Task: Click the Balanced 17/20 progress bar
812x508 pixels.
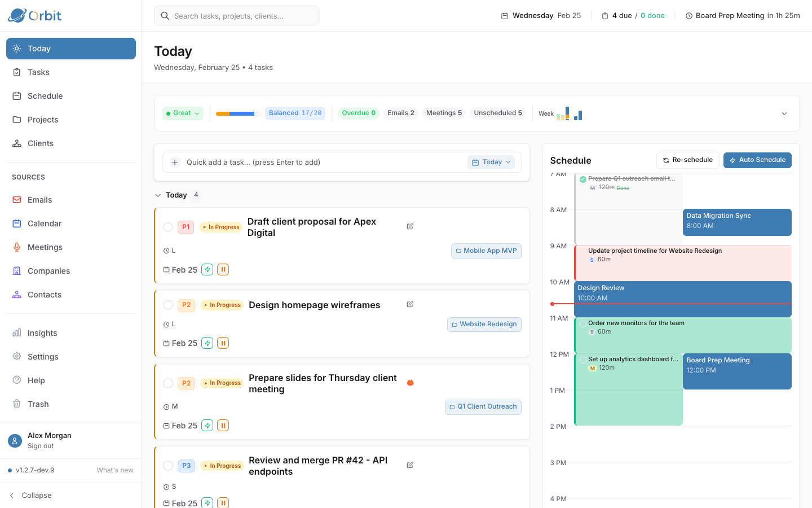Action: (235, 113)
